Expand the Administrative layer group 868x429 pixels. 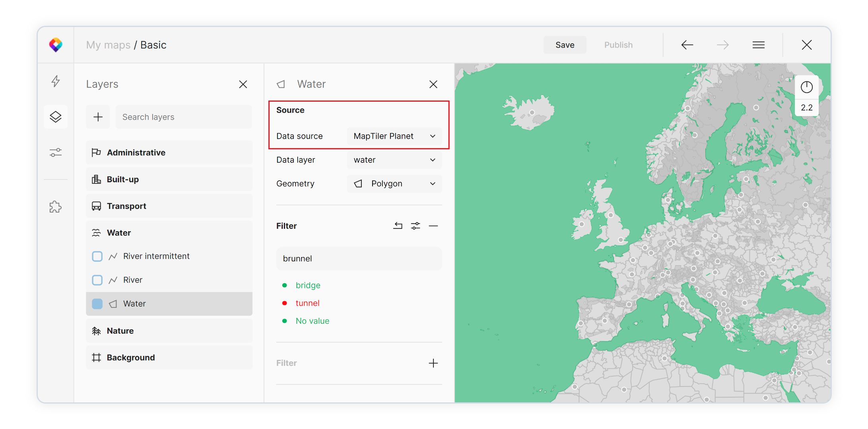point(169,153)
